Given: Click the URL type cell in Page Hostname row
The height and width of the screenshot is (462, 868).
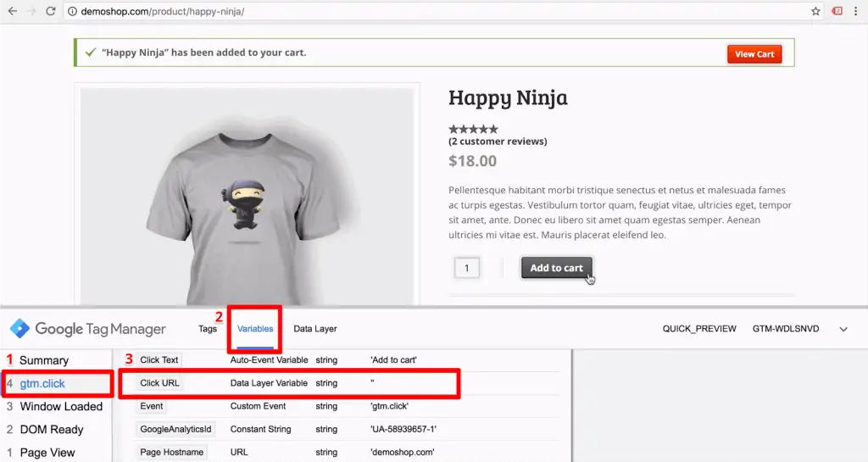Looking at the screenshot, I should pos(239,452).
